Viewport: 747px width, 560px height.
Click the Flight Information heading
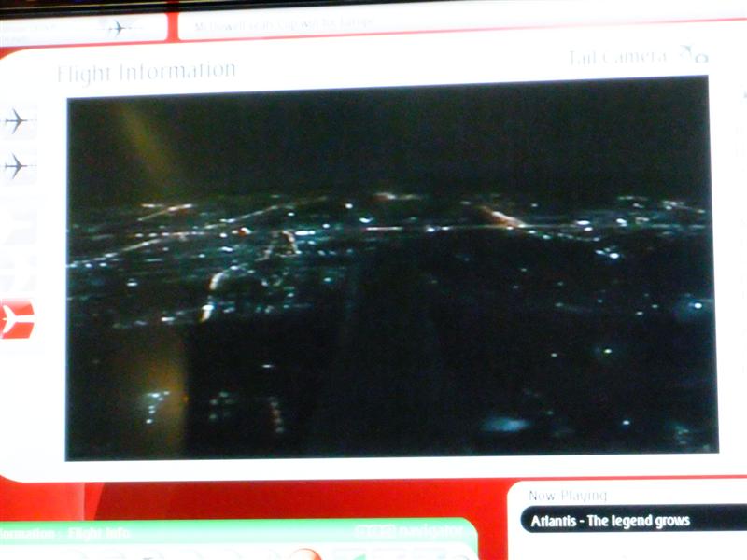147,72
